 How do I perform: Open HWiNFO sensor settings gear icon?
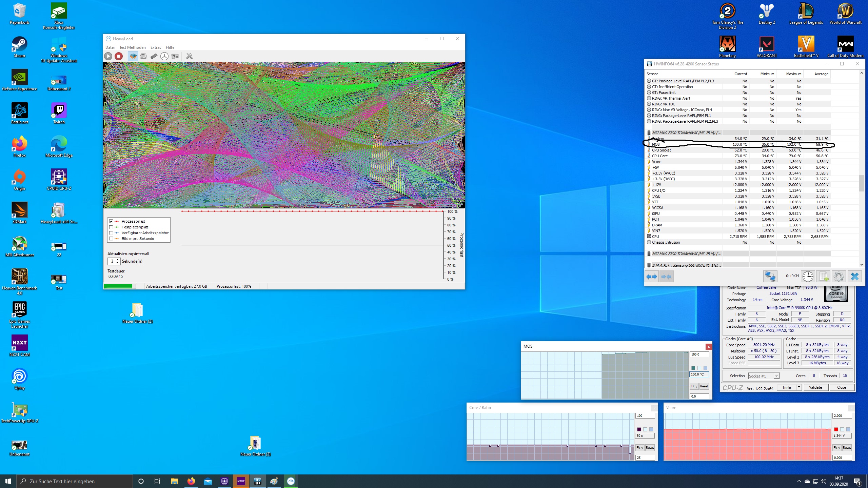pyautogui.click(x=839, y=277)
